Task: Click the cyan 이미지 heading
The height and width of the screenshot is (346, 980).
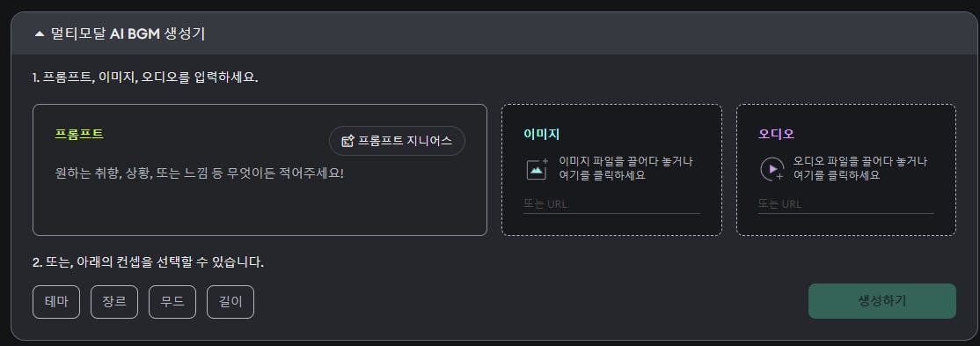Action: 541,135
